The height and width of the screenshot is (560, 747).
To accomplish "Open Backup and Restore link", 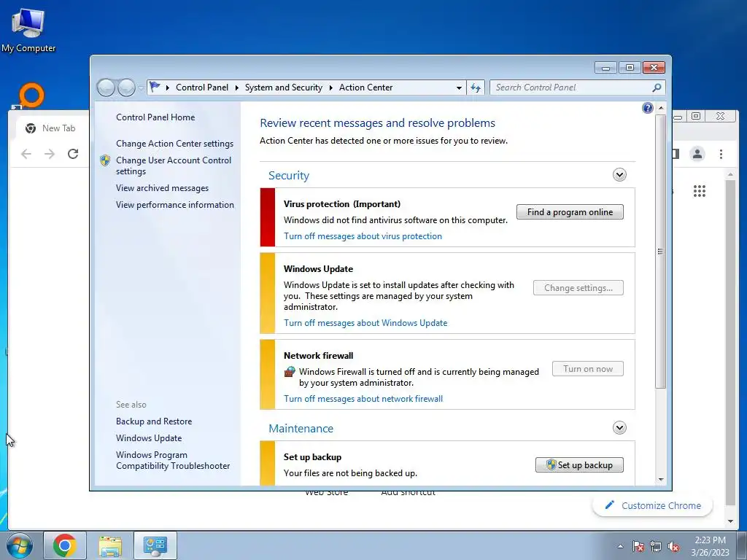I will [x=154, y=421].
